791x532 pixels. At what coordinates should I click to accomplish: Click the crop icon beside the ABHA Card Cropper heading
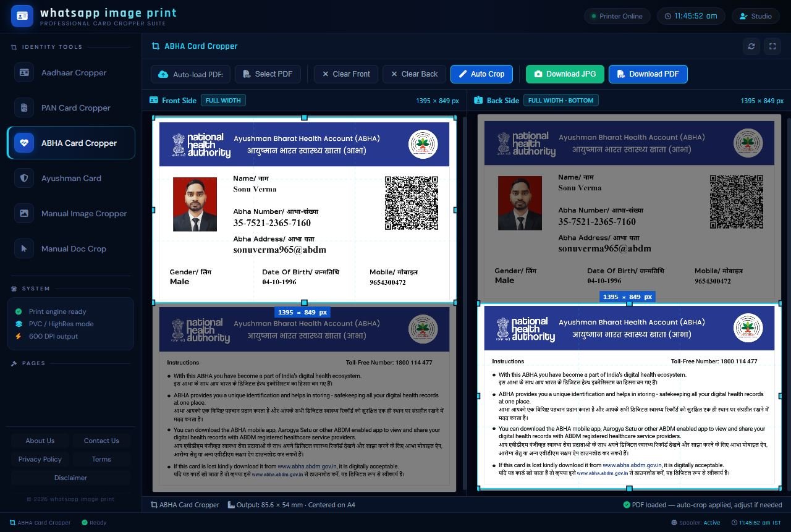click(x=155, y=46)
